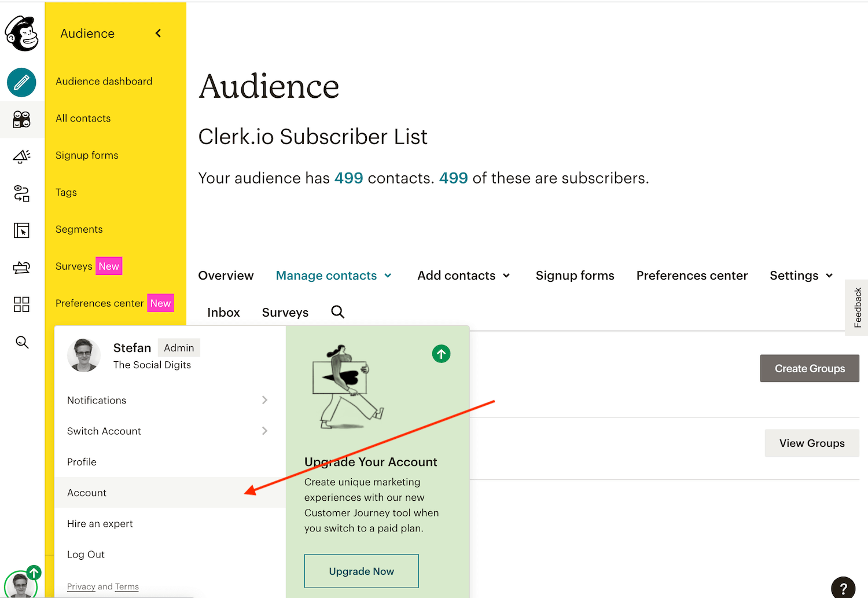Open the Settings dropdown
Image resolution: width=868 pixels, height=598 pixels.
tap(801, 276)
